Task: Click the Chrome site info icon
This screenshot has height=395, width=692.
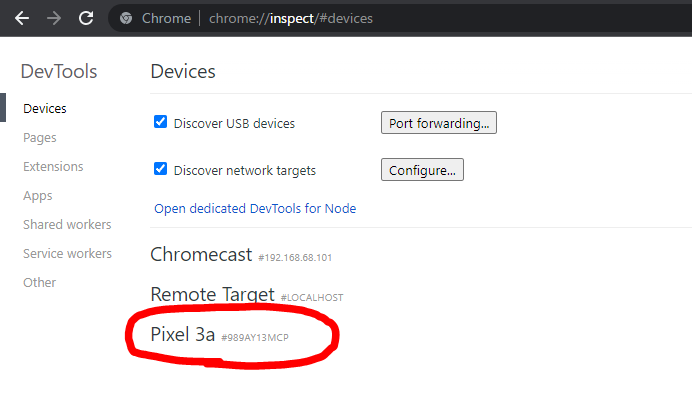Action: pyautogui.click(x=126, y=18)
